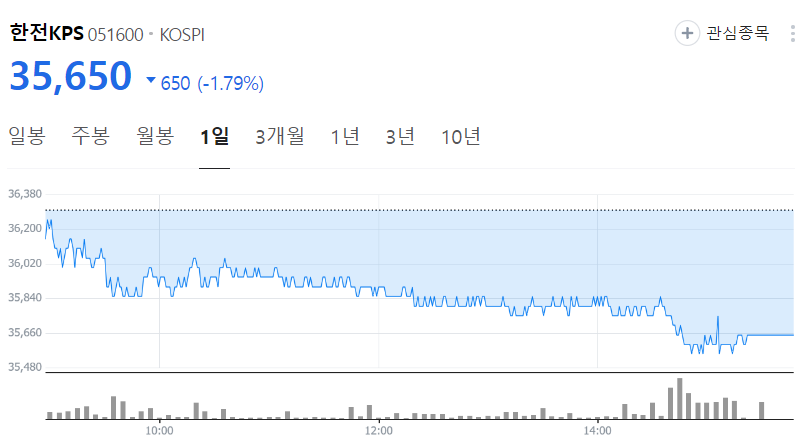Switch to the 일봉 chart tab

27,136
